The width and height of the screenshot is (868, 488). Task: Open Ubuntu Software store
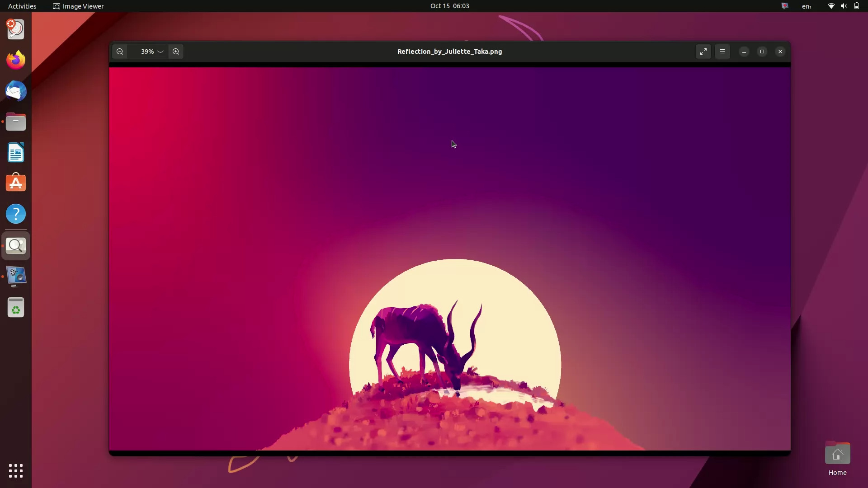16,183
